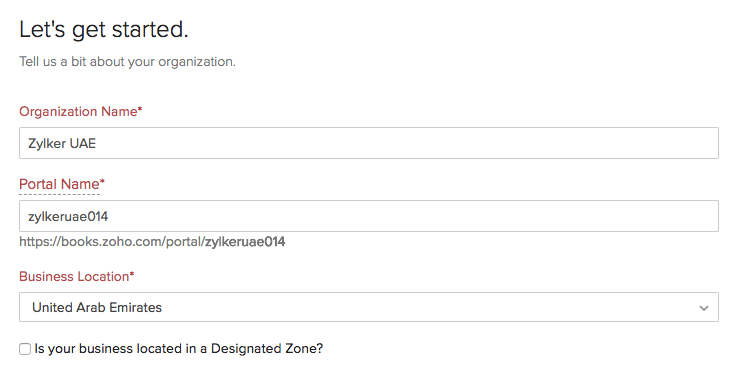Click the Business Location label
Screen dimensions: 746x378
point(74,276)
